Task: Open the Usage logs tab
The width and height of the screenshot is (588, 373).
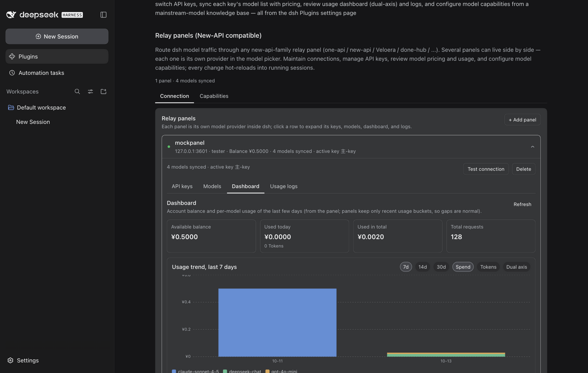Action: coord(283,186)
